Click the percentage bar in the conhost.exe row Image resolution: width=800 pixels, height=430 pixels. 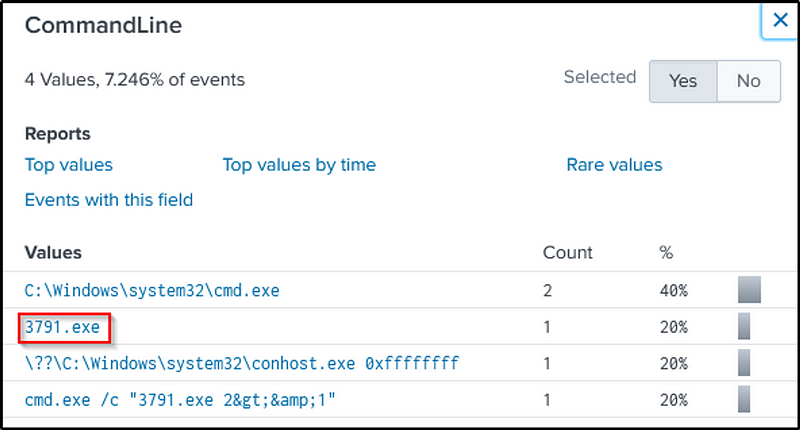point(743,362)
